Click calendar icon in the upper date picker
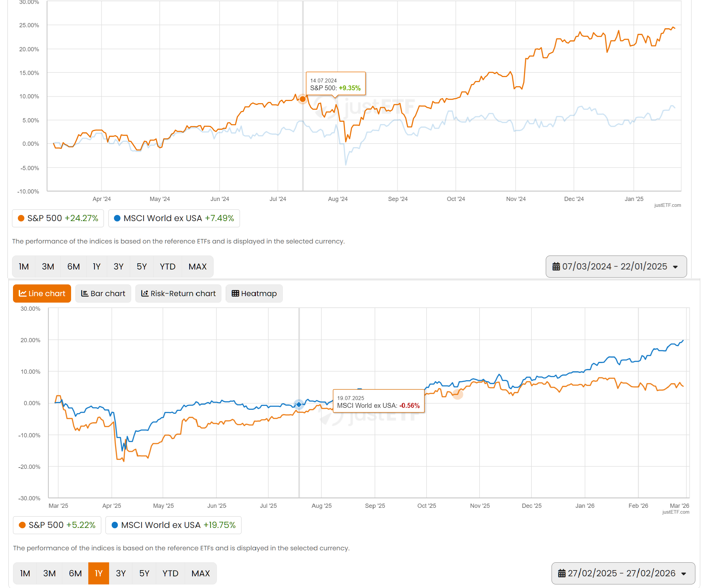Image resolution: width=721 pixels, height=588 pixels. tap(556, 267)
